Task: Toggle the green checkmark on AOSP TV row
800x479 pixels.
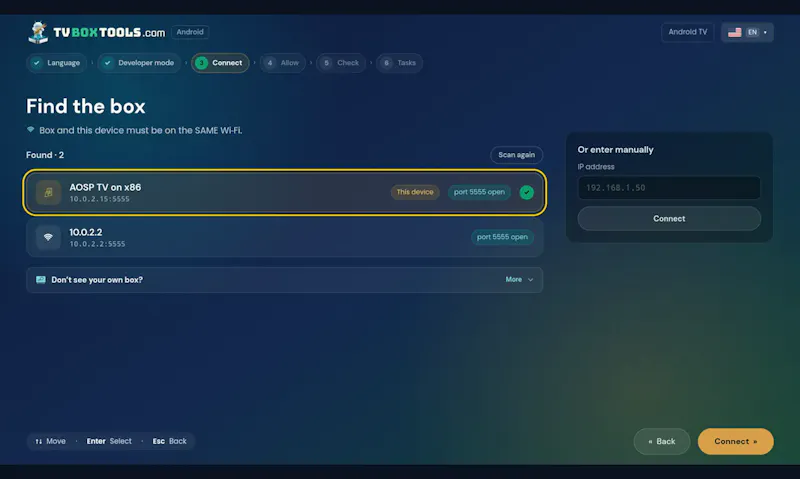Action: point(527,192)
